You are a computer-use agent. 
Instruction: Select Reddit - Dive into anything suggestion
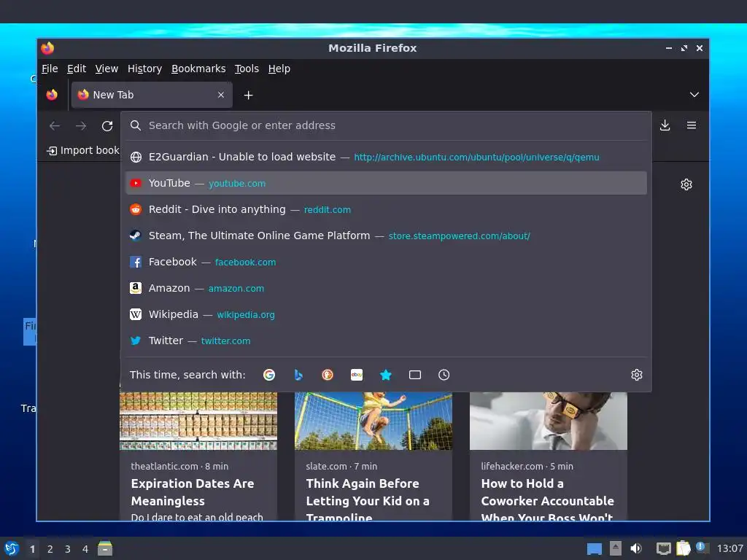(x=386, y=209)
